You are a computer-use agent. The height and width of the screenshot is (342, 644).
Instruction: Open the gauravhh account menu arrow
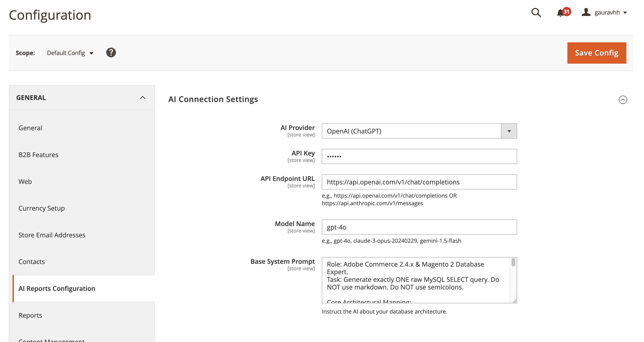pyautogui.click(x=626, y=12)
